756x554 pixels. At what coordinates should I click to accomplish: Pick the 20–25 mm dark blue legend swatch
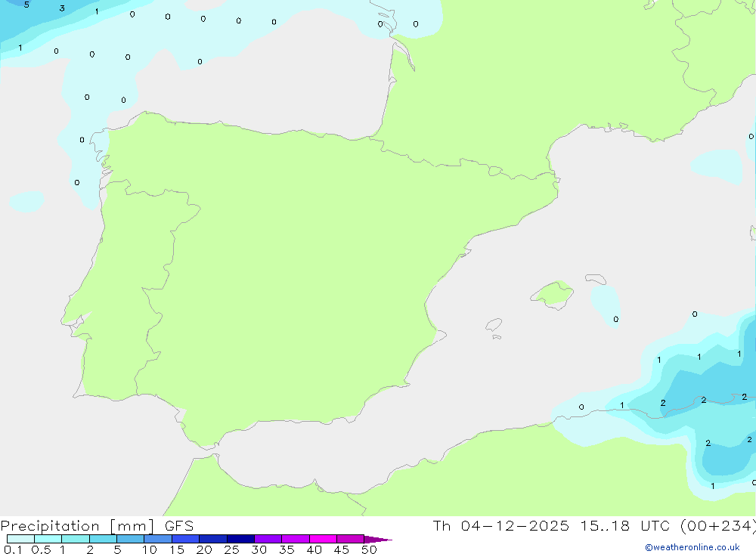212,539
